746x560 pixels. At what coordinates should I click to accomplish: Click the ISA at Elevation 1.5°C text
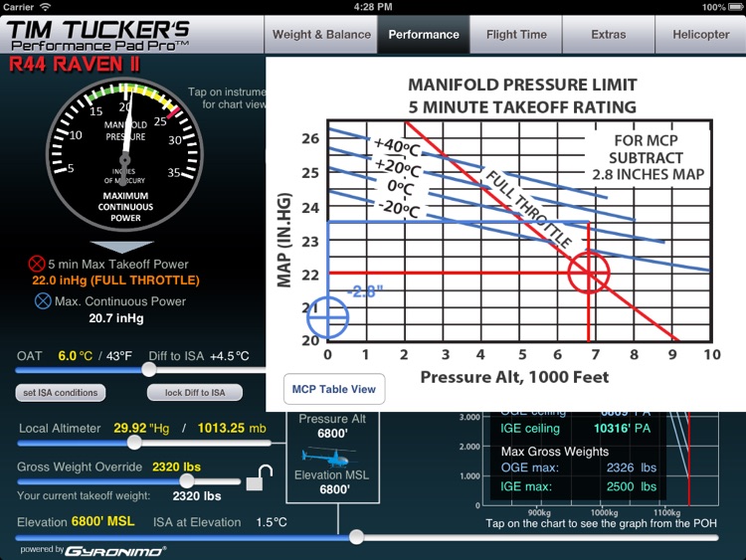click(220, 522)
